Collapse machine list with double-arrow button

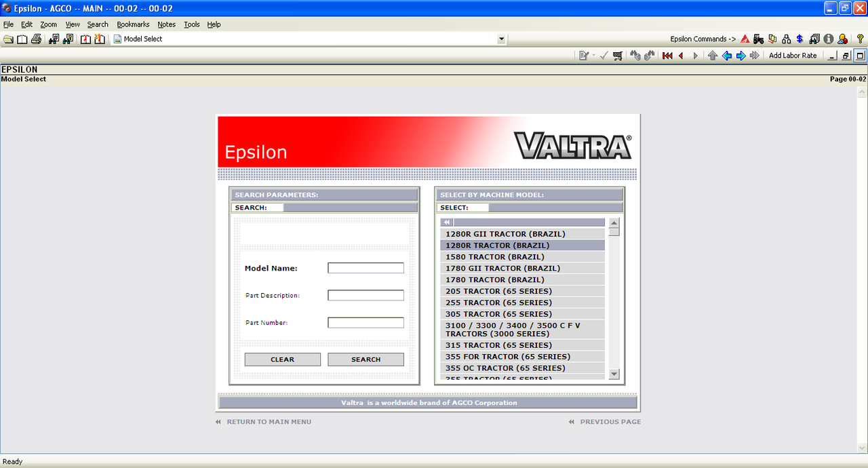tap(447, 222)
